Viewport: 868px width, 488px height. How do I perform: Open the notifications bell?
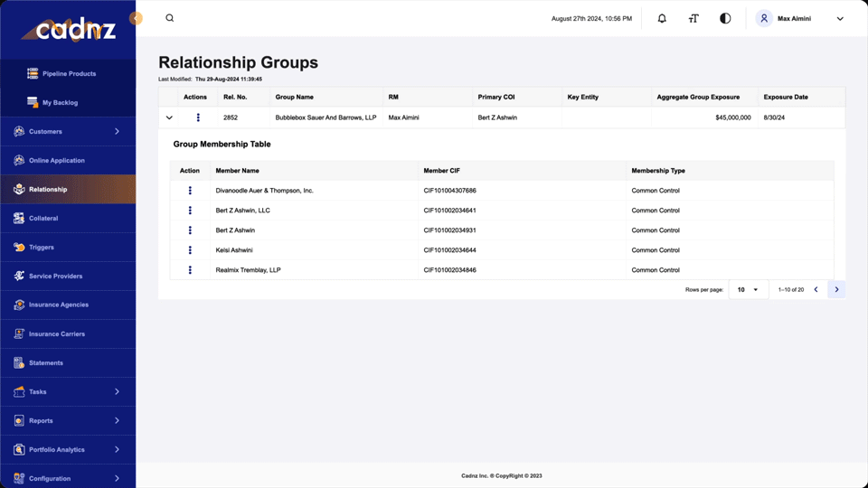click(662, 18)
